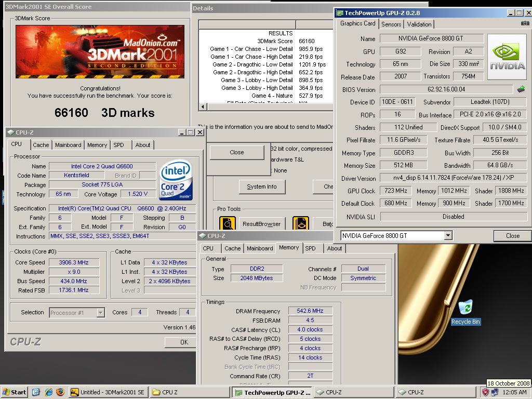Viewport: 532px width, 399px height.
Task: Click the Memory Size value 2048 MBytes
Action: [257, 278]
